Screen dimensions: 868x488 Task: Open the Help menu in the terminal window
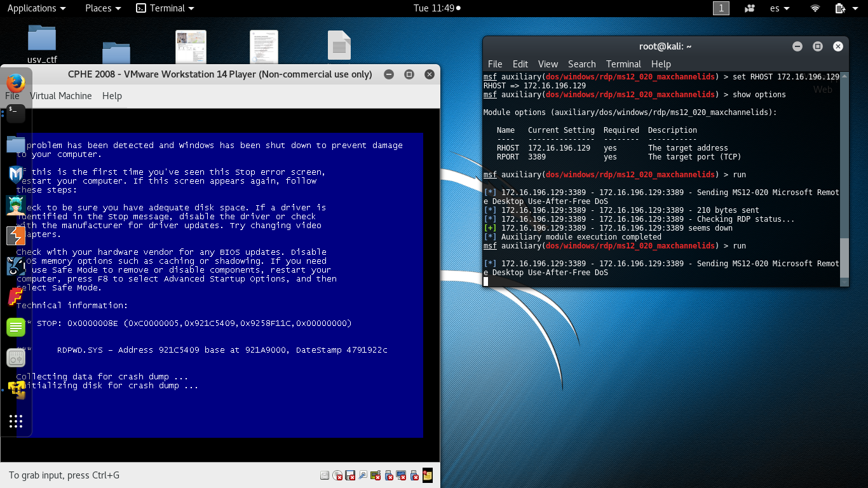(661, 64)
